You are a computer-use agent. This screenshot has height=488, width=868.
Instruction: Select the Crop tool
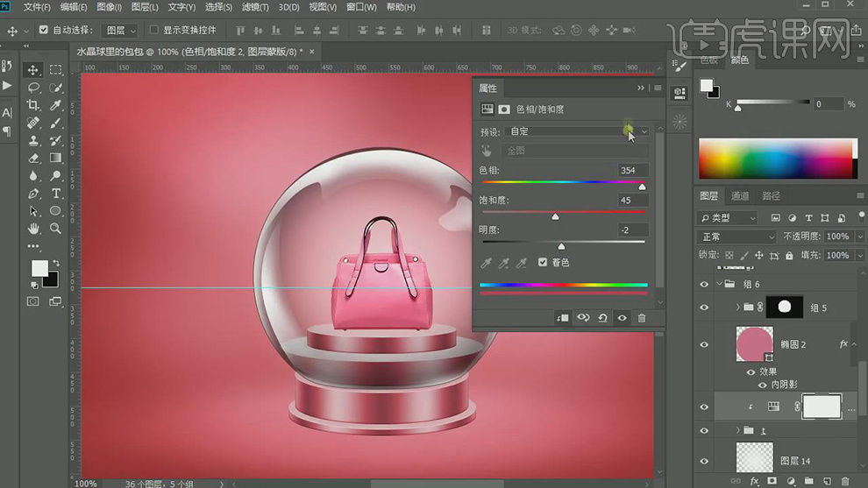(x=33, y=105)
